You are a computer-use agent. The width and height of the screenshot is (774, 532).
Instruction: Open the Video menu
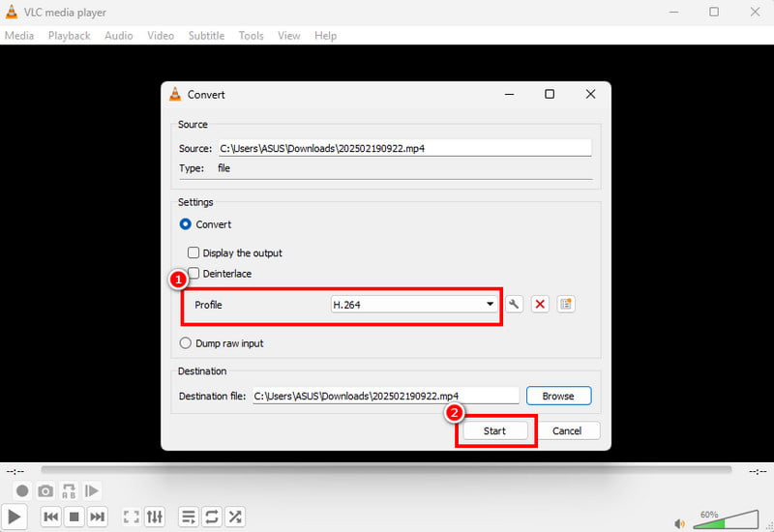tap(161, 36)
